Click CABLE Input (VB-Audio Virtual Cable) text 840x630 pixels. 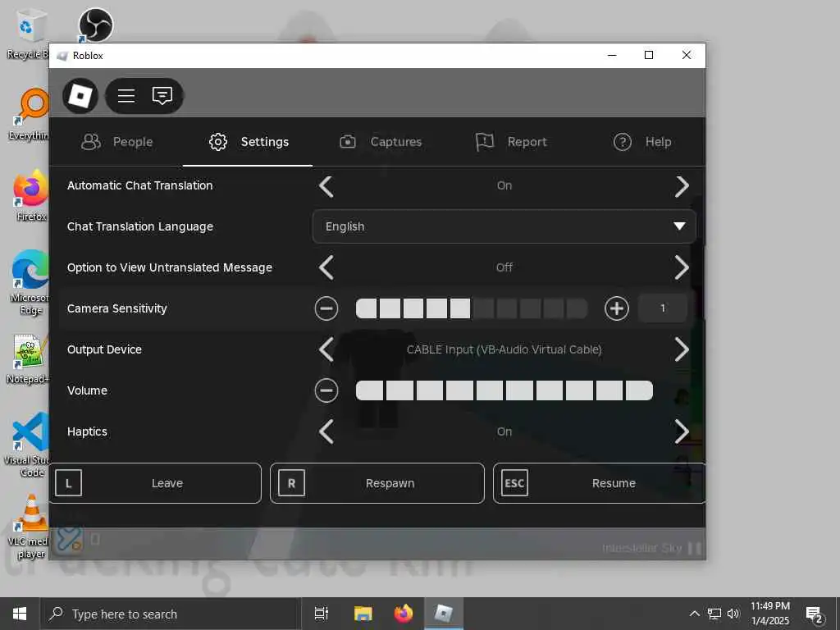[x=504, y=349]
